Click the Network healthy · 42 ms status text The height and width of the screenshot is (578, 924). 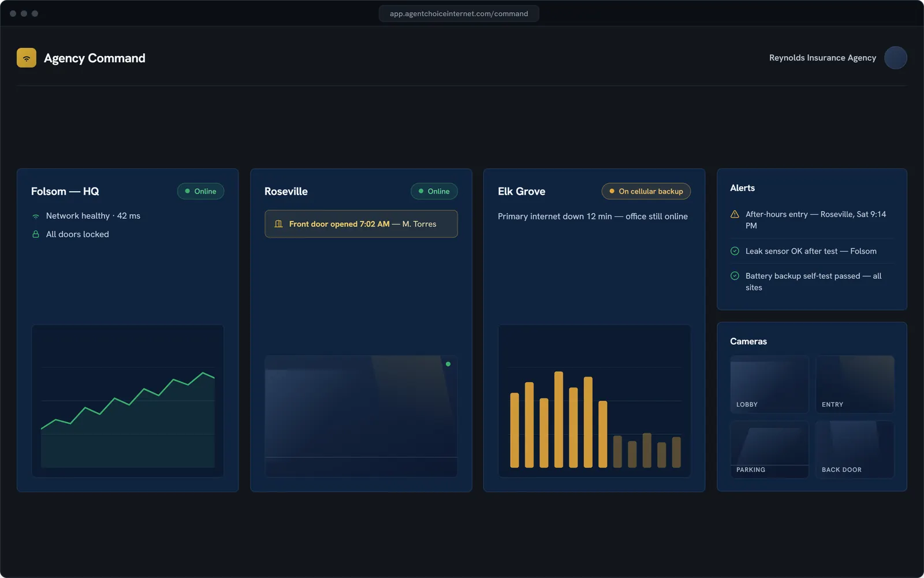(93, 216)
